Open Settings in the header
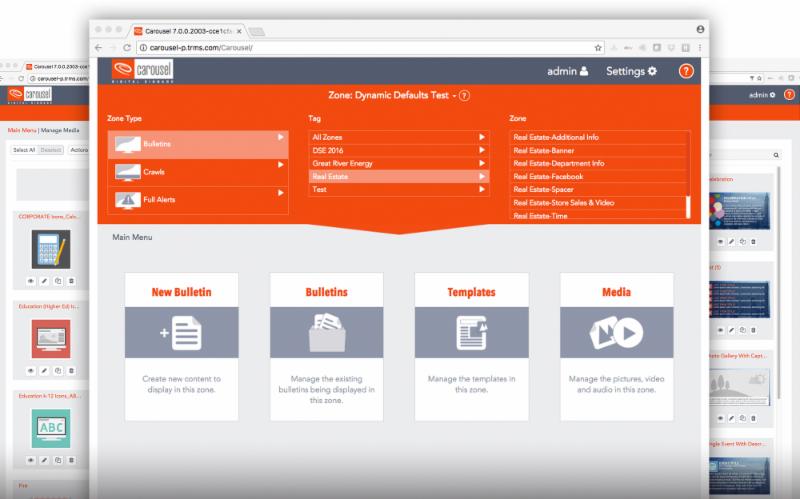This screenshot has width=800, height=499. point(631,71)
